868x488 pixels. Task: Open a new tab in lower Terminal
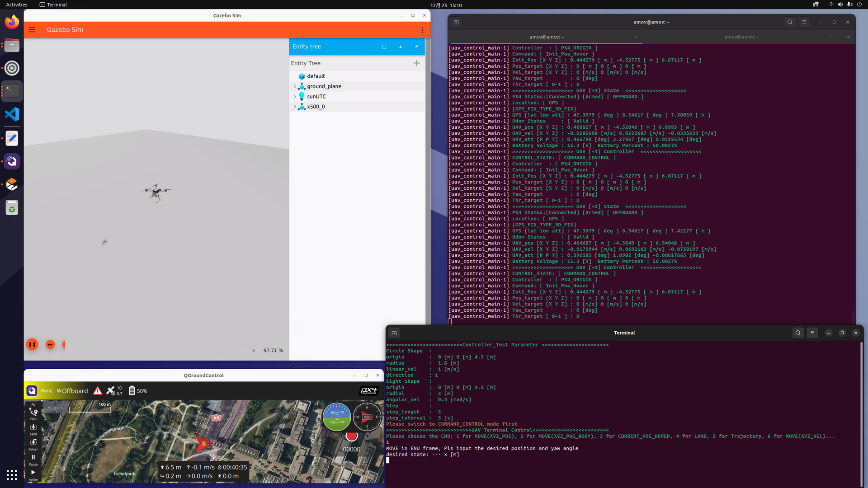394,333
